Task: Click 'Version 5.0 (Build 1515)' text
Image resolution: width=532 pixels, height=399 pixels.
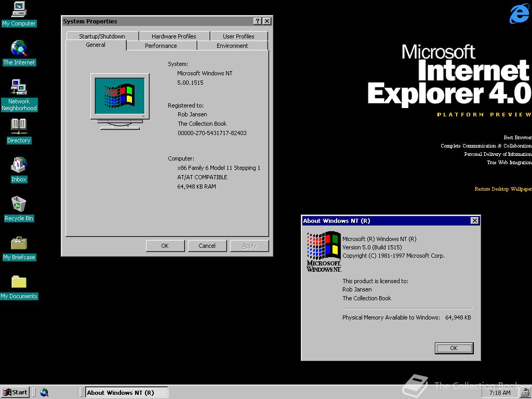Action: pyautogui.click(x=372, y=247)
